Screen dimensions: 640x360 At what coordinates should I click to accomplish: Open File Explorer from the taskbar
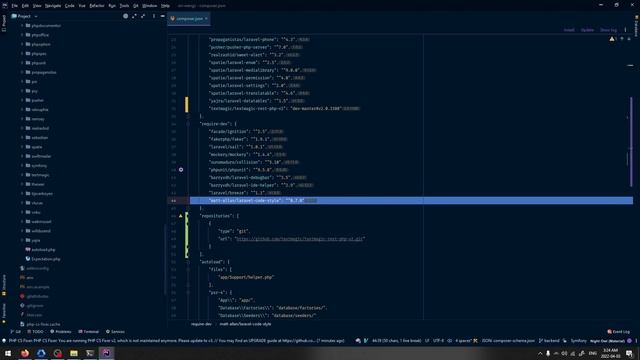pyautogui.click(x=74, y=353)
